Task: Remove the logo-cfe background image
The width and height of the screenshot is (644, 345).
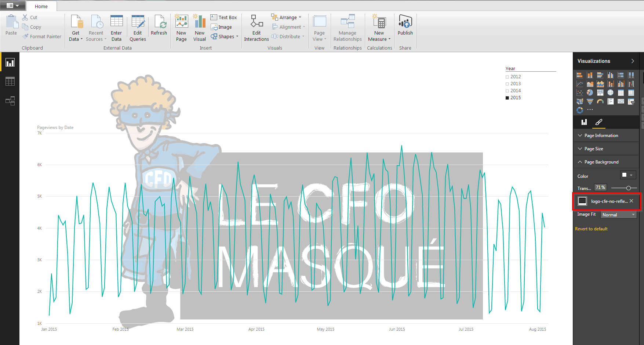Action: coord(632,201)
